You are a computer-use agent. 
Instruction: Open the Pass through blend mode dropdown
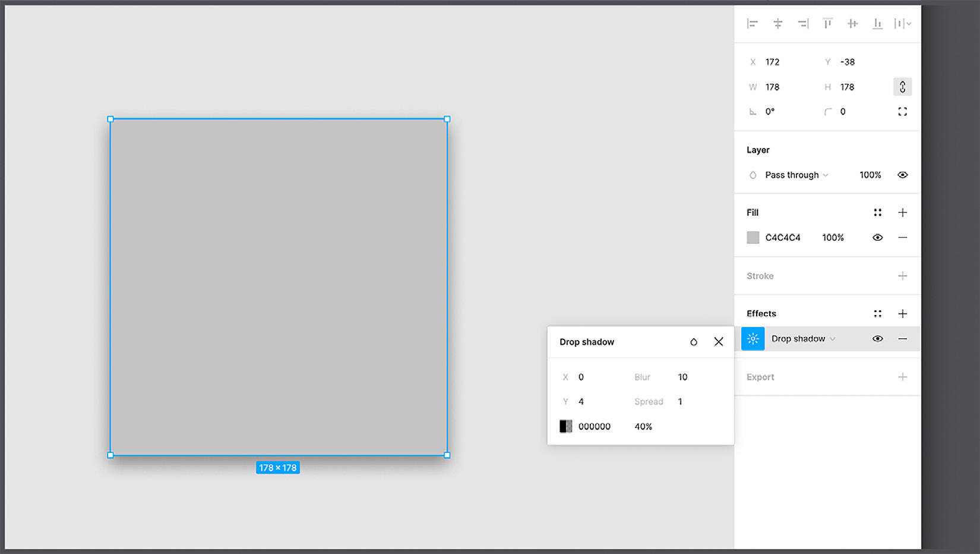point(796,175)
